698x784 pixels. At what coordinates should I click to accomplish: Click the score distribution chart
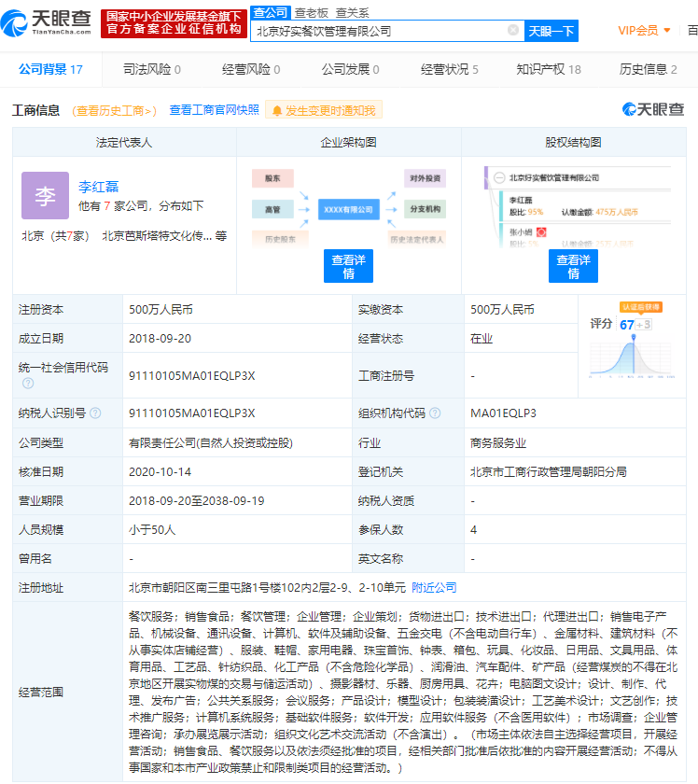click(632, 356)
